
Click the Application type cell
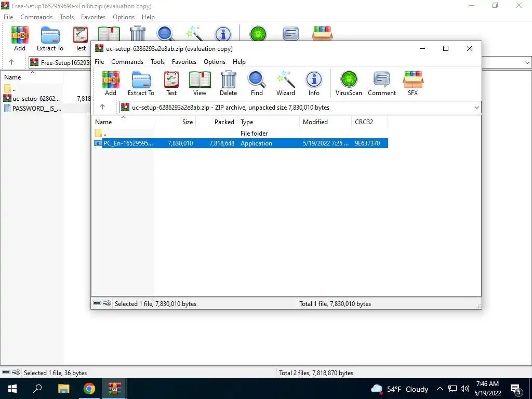[x=256, y=143]
